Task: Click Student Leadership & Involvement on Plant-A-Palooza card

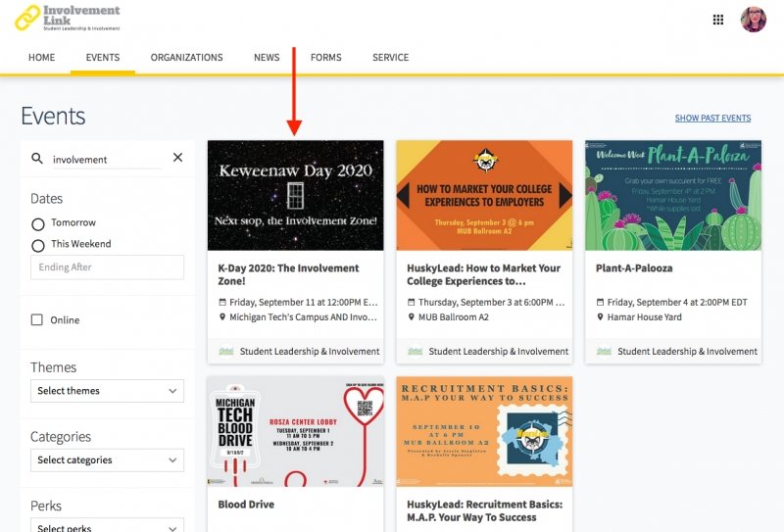Action: point(688,352)
